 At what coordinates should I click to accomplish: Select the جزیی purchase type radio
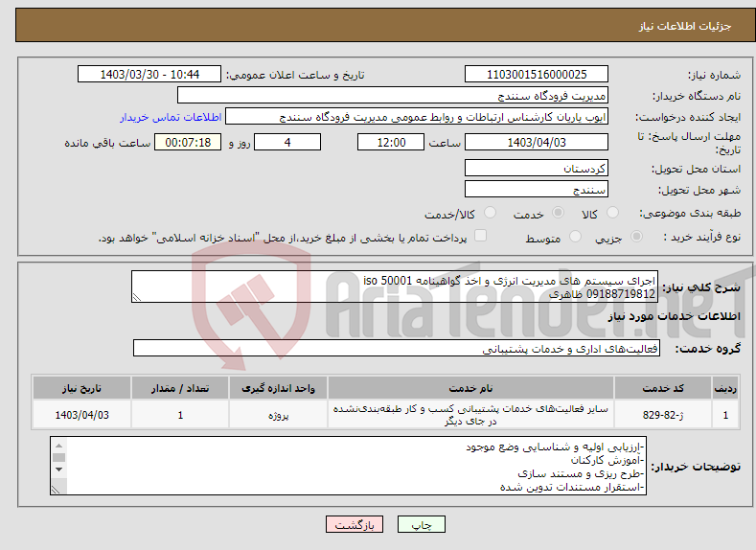pyautogui.click(x=636, y=237)
